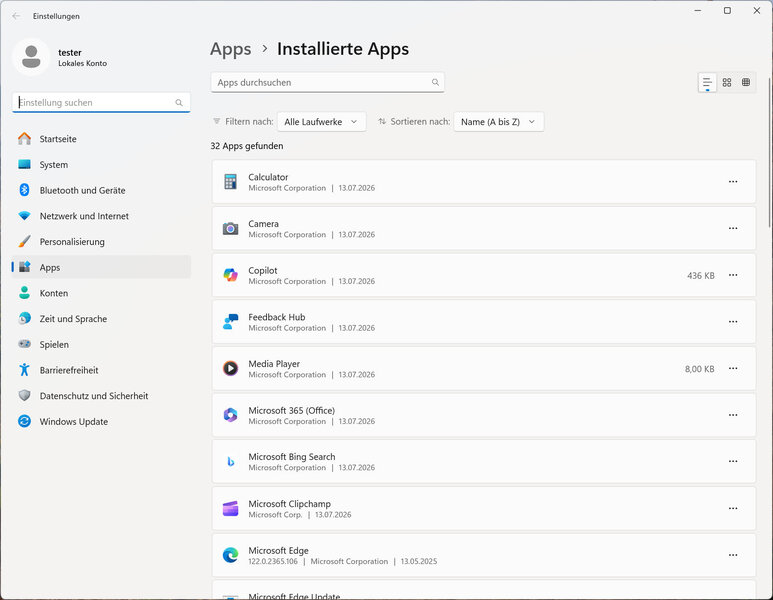Select Apps in the sidebar
Image resolution: width=773 pixels, height=600 pixels.
[x=101, y=267]
